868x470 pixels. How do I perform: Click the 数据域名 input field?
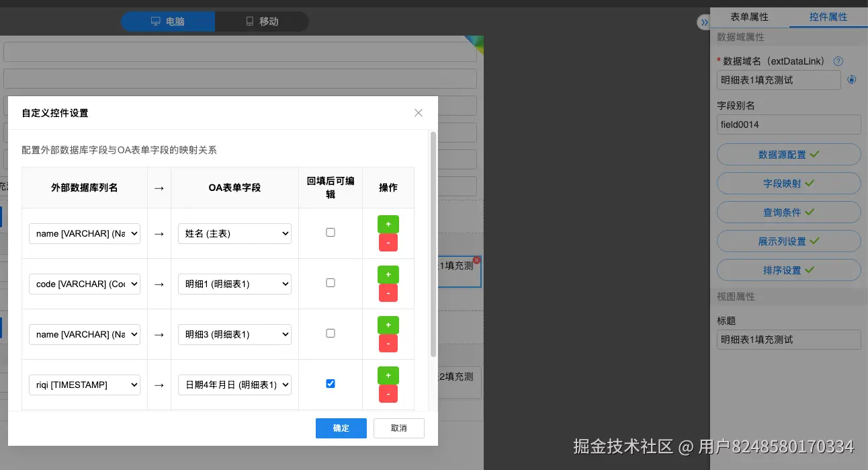(779, 80)
